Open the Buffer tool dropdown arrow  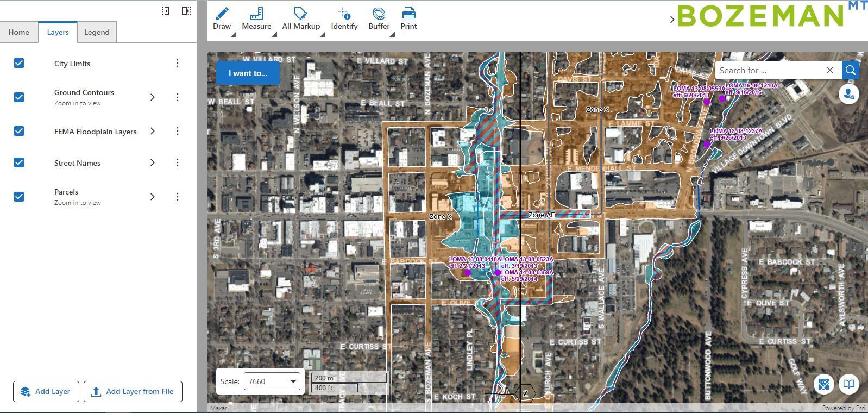click(x=392, y=35)
